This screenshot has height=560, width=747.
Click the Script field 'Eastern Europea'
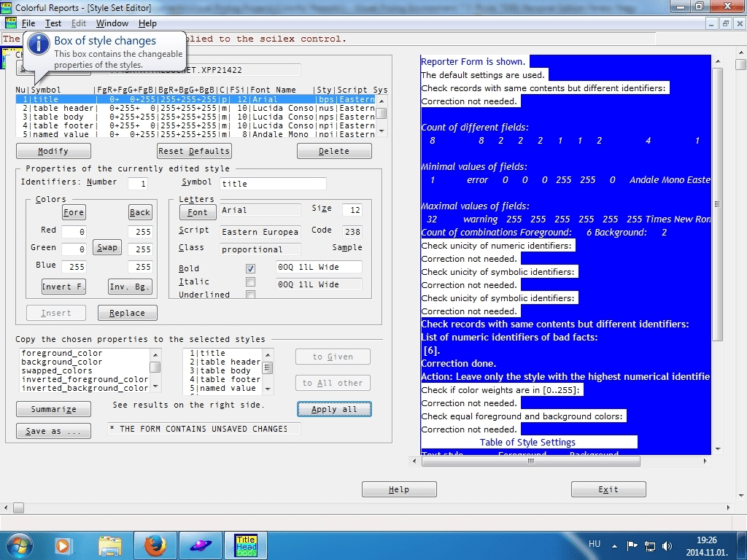(x=260, y=232)
